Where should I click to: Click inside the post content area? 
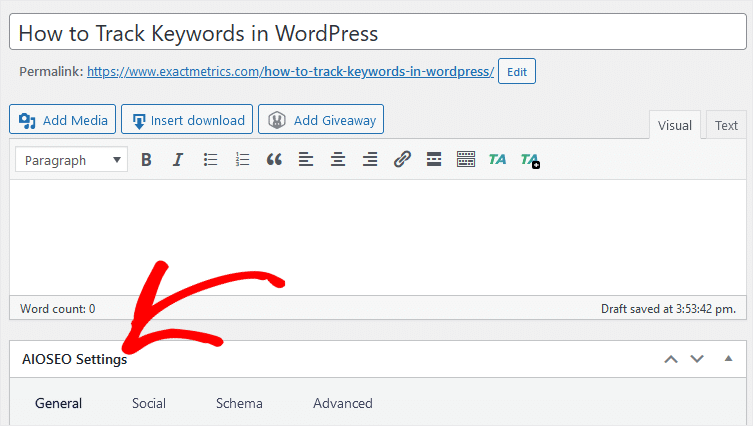coord(378,238)
